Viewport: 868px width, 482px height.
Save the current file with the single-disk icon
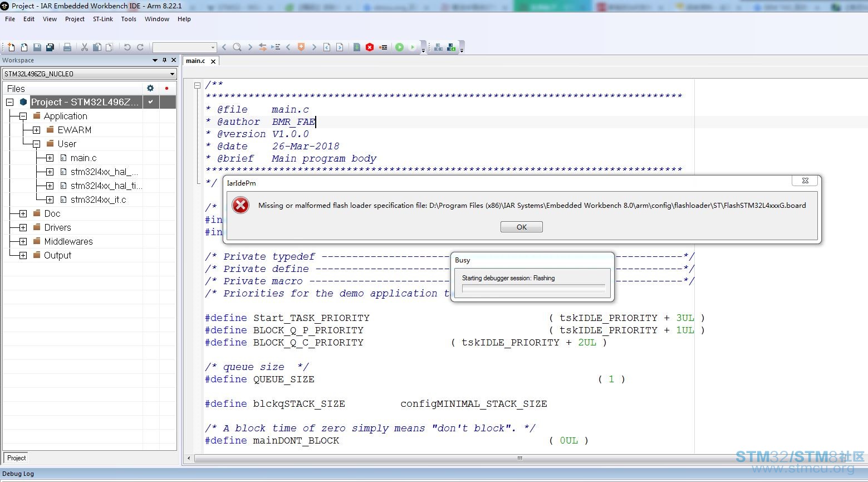(x=37, y=47)
